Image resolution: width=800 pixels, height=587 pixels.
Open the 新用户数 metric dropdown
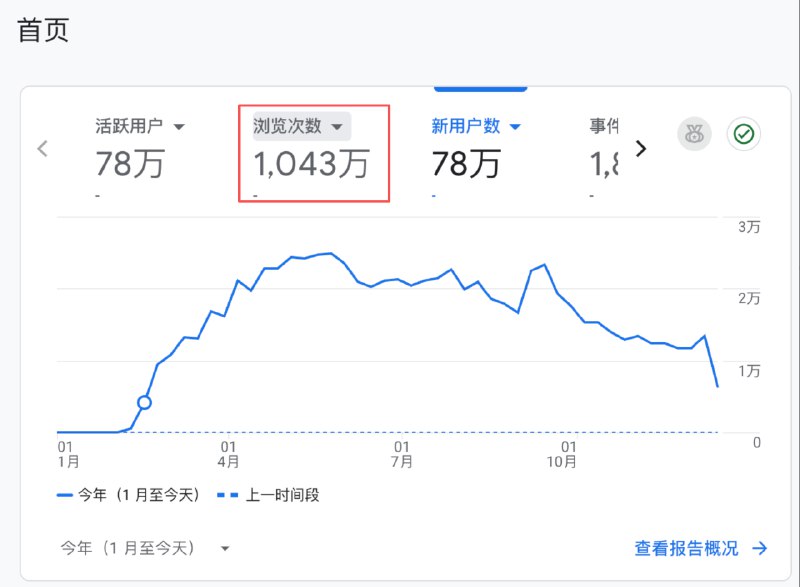tap(514, 125)
